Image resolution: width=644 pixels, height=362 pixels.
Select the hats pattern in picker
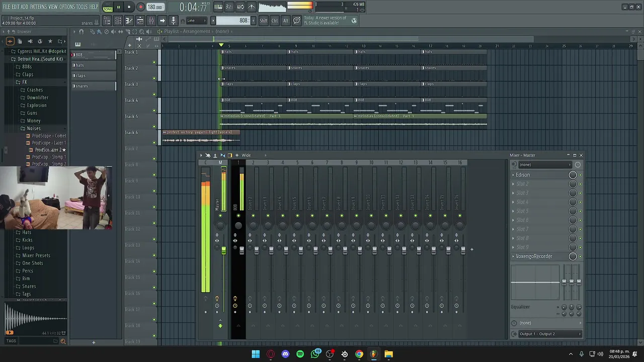pyautogui.click(x=93, y=65)
